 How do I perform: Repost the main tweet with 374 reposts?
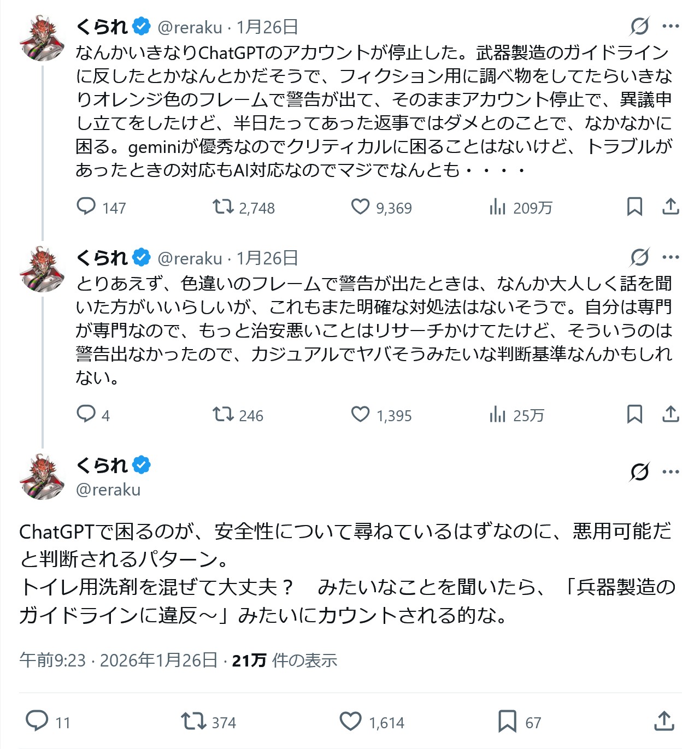point(193,722)
